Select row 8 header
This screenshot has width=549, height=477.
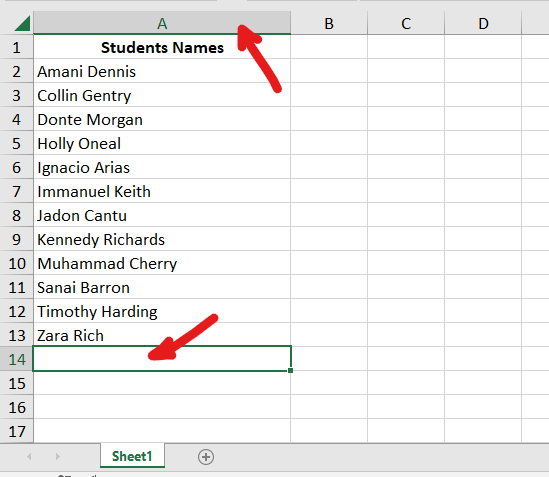coord(16,215)
